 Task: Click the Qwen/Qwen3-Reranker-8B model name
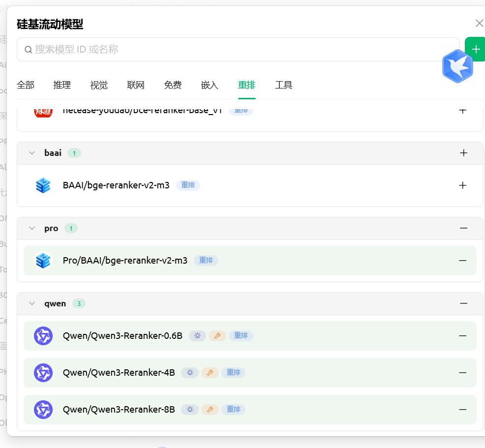pyautogui.click(x=119, y=409)
